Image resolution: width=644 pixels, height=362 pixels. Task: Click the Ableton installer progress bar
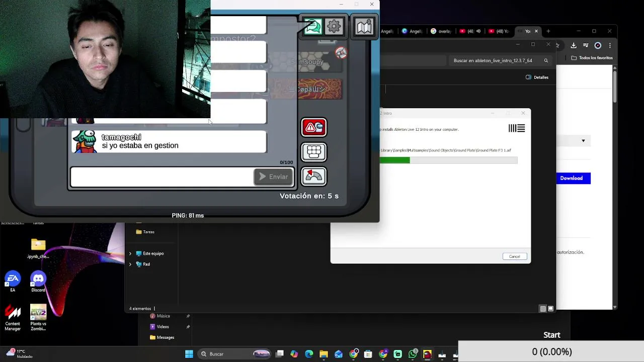click(x=448, y=160)
